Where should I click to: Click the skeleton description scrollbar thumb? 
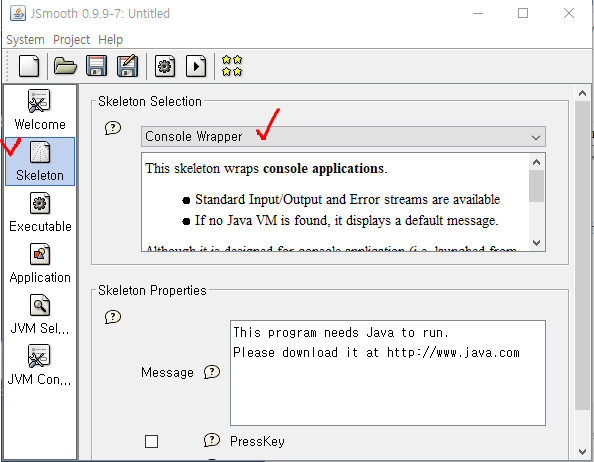536,186
